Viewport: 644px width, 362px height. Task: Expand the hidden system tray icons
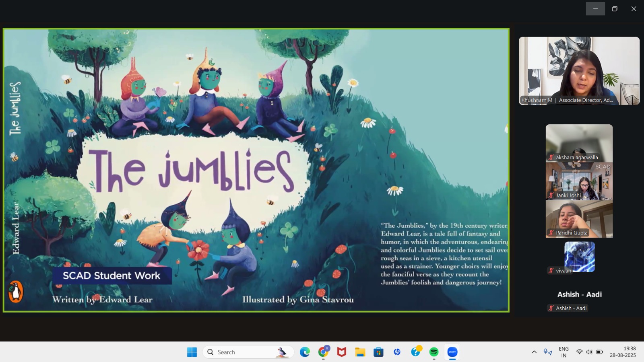click(534, 352)
